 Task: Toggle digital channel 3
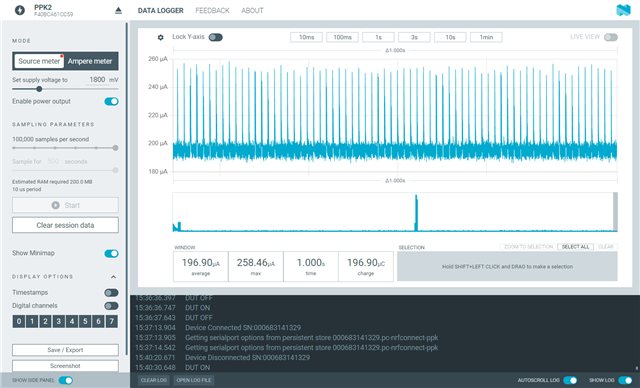click(59, 321)
